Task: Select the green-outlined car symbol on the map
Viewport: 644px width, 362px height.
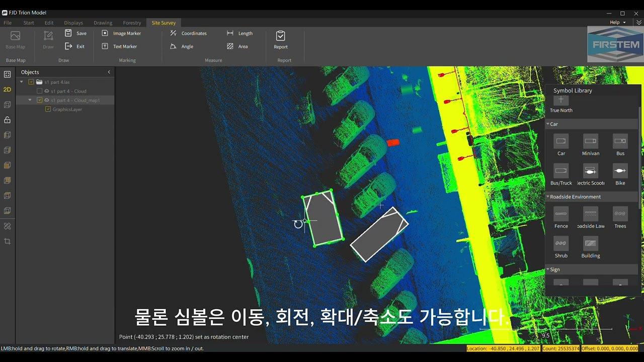Action: point(323,218)
